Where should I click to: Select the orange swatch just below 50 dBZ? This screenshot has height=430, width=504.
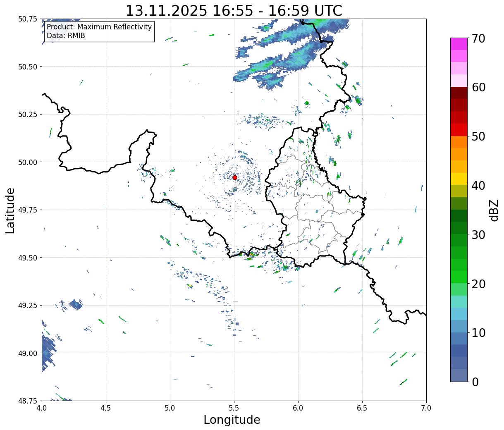click(459, 142)
